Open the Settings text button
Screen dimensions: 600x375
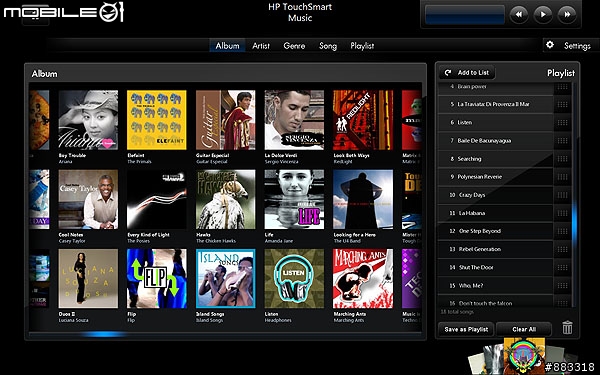(x=577, y=46)
